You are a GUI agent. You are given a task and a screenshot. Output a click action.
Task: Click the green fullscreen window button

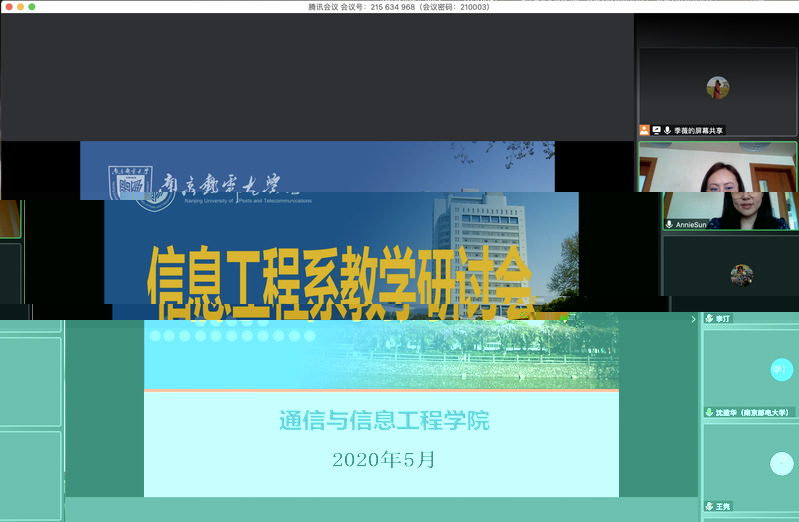[32, 7]
